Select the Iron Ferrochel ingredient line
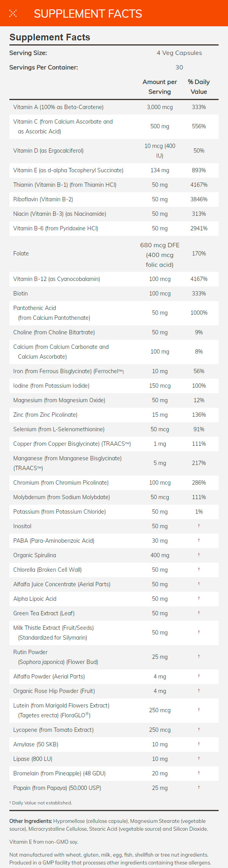This screenshot has width=228, height=868. 69,371
